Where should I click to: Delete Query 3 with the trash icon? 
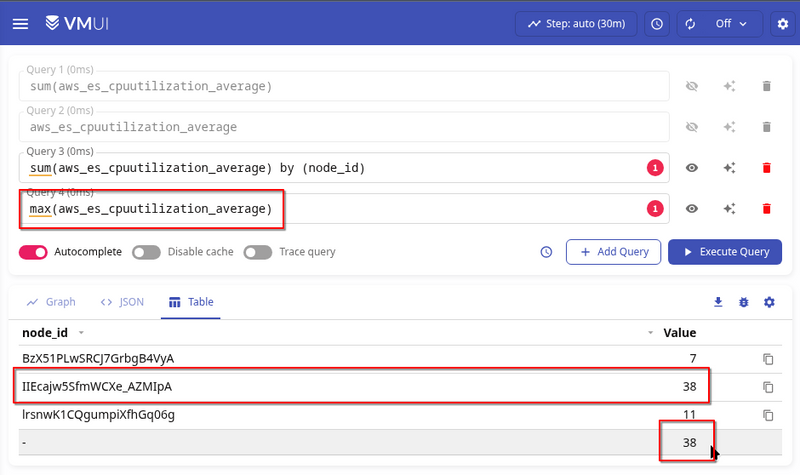[x=767, y=168]
